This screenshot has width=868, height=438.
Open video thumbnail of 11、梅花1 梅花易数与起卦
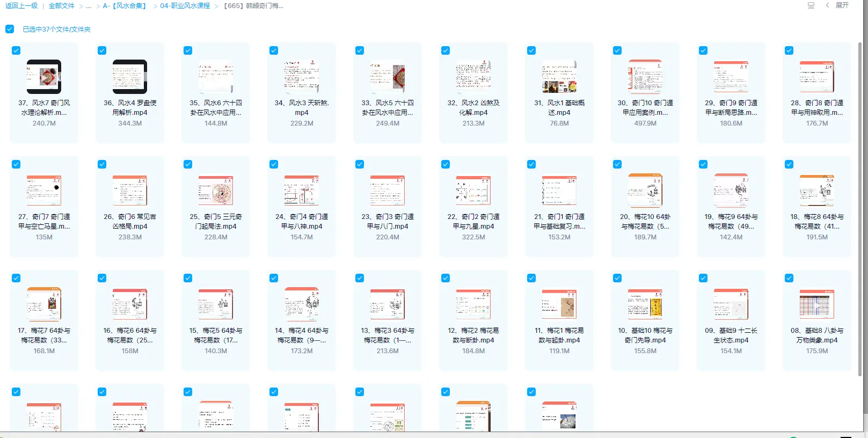(x=559, y=304)
